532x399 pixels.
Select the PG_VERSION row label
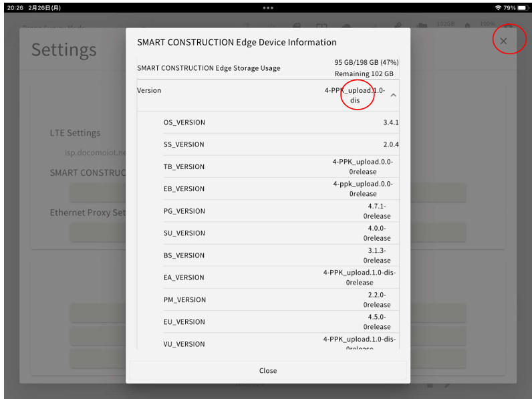(x=184, y=211)
